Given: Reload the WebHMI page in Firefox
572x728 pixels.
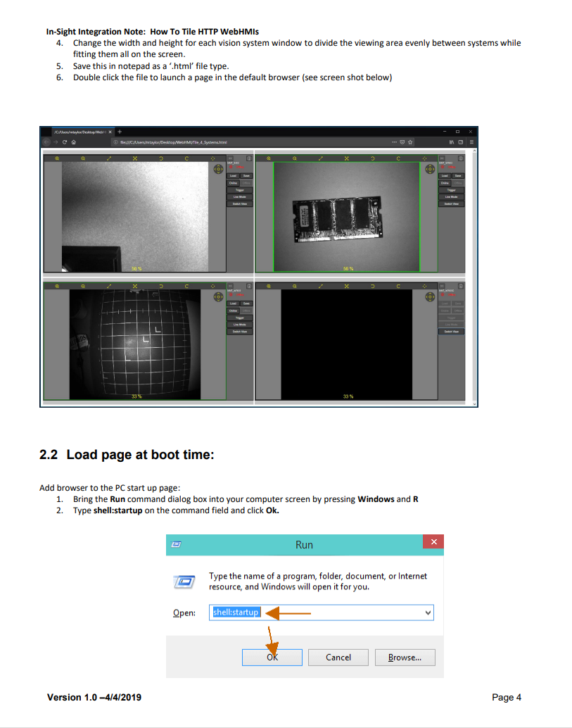Looking at the screenshot, I should click(65, 142).
